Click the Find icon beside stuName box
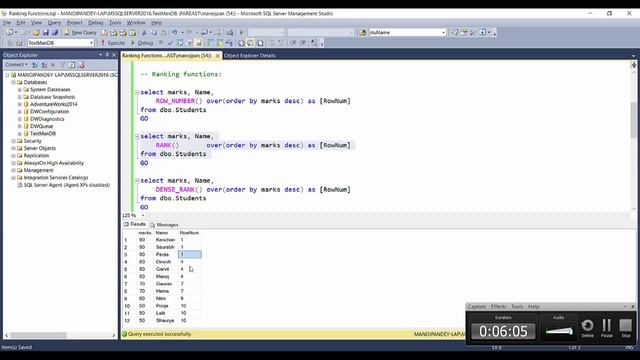The height and width of the screenshot is (360, 640). (x=363, y=32)
